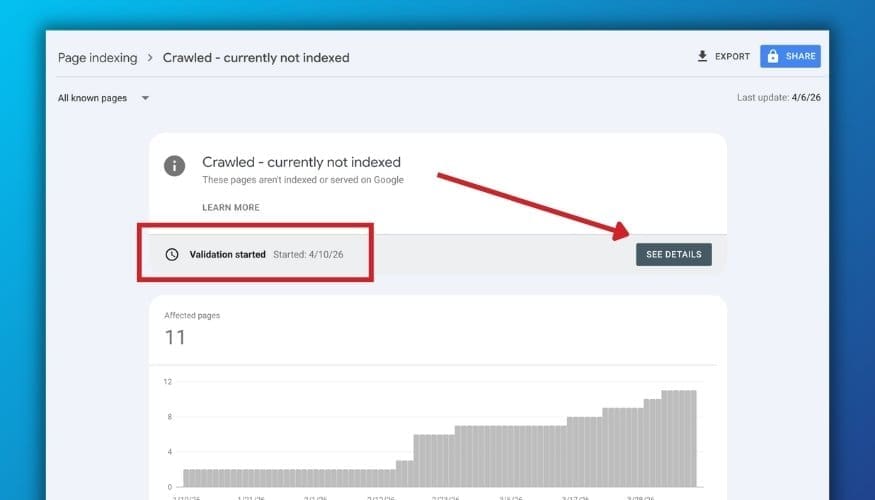This screenshot has height=500, width=875.
Task: Click 'These pages aren't indexed or served' description
Action: pos(303,180)
